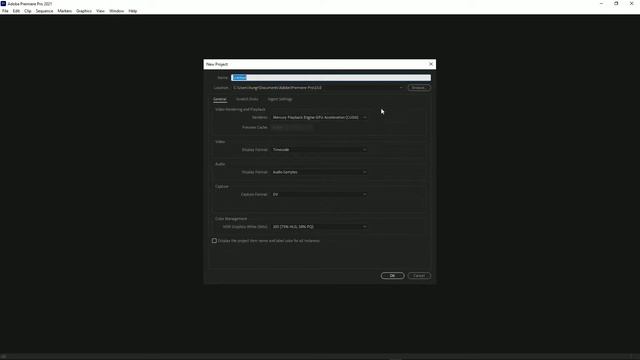Open the Audio Display Format dropdown
The width and height of the screenshot is (640, 360).
tap(319, 172)
